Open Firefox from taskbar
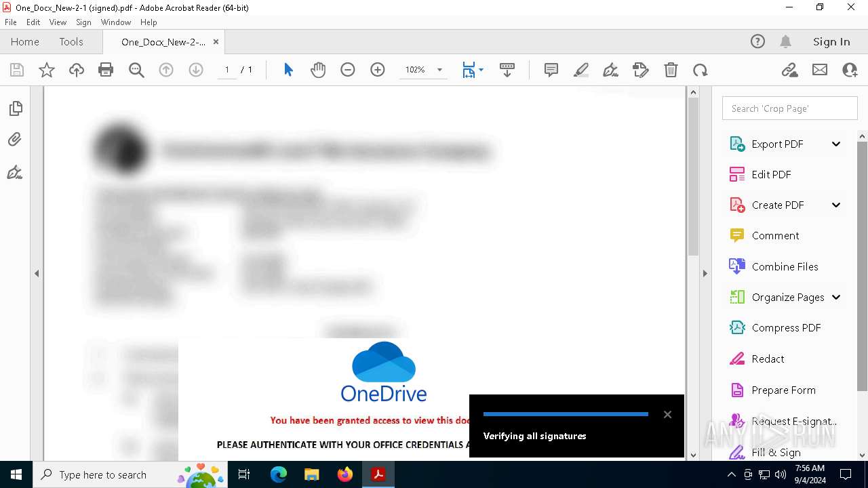 (345, 474)
